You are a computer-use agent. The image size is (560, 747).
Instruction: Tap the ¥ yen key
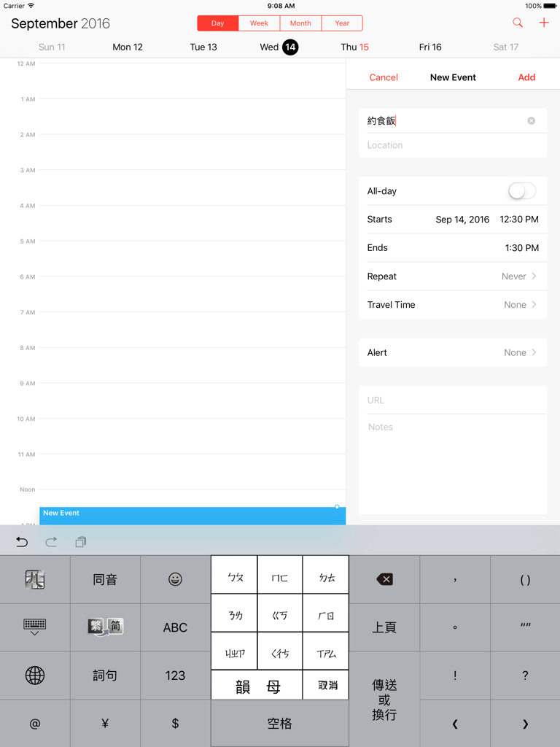pyautogui.click(x=105, y=723)
